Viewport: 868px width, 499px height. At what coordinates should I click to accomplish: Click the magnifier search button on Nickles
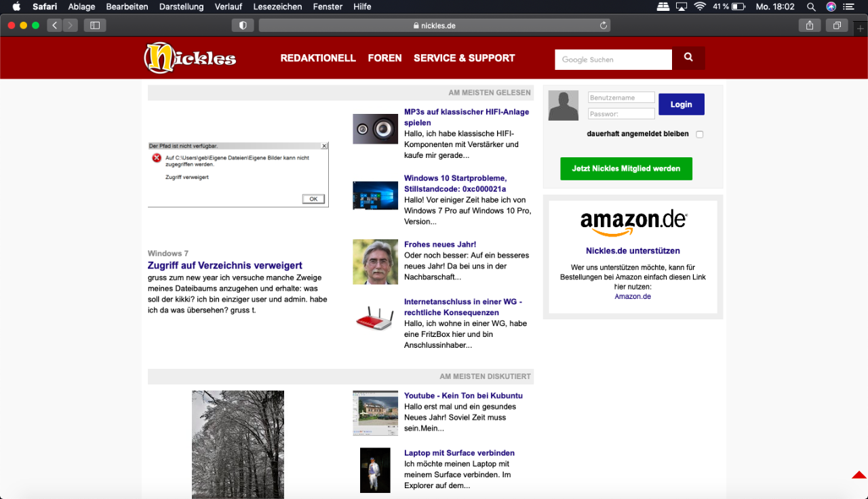(x=688, y=58)
